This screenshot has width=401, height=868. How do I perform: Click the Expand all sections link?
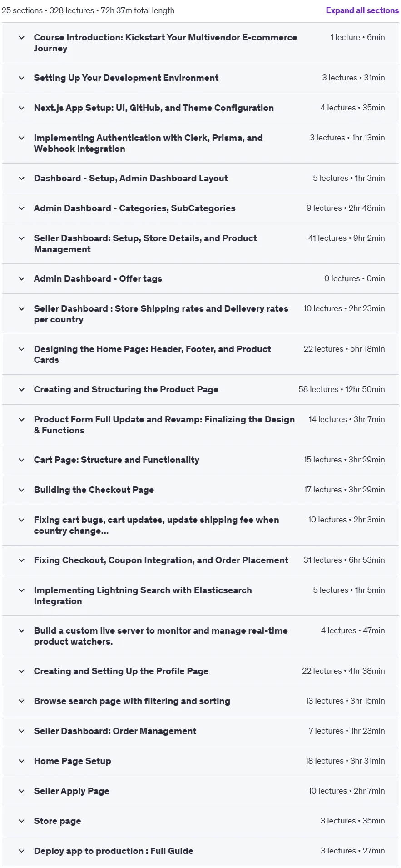click(x=362, y=10)
